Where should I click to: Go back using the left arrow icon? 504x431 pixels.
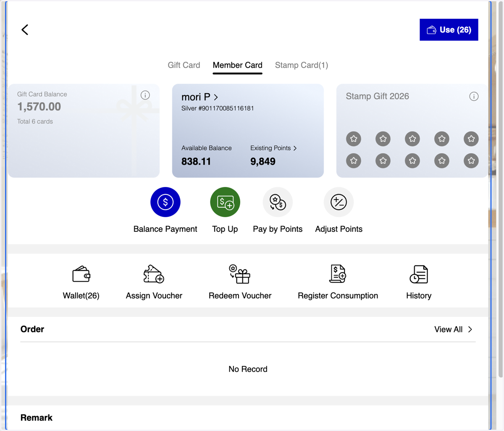[x=25, y=29]
